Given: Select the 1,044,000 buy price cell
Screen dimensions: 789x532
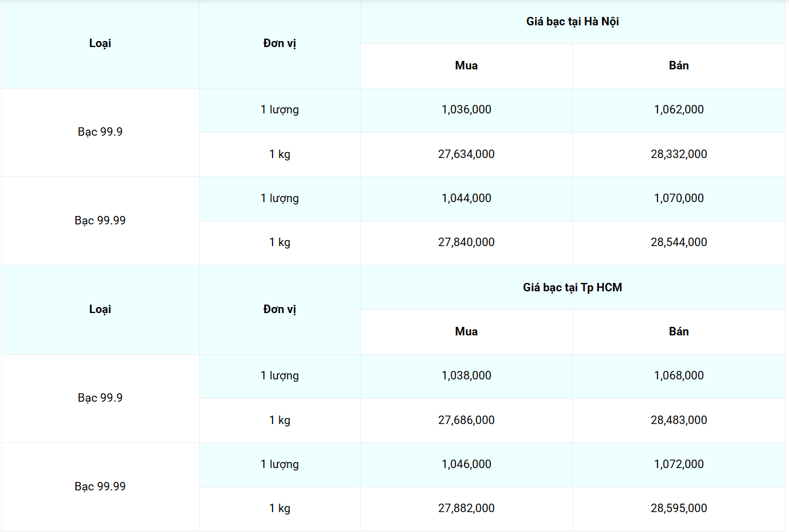Looking at the screenshot, I should tap(466, 198).
